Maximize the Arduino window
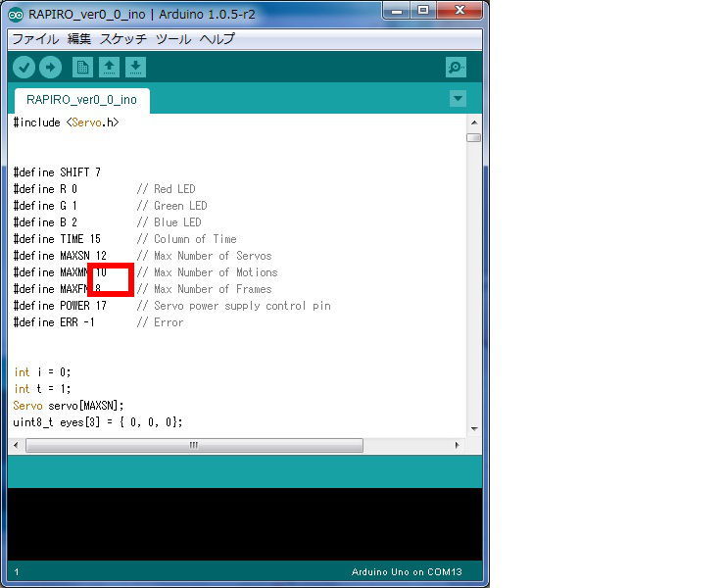Image resolution: width=725 pixels, height=588 pixels. pos(423,11)
